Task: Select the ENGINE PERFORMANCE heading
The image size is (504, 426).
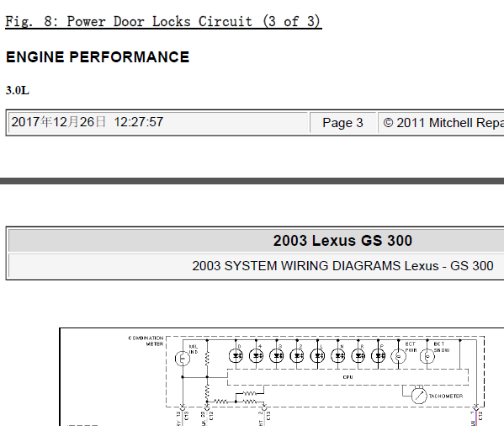Action: [x=98, y=57]
